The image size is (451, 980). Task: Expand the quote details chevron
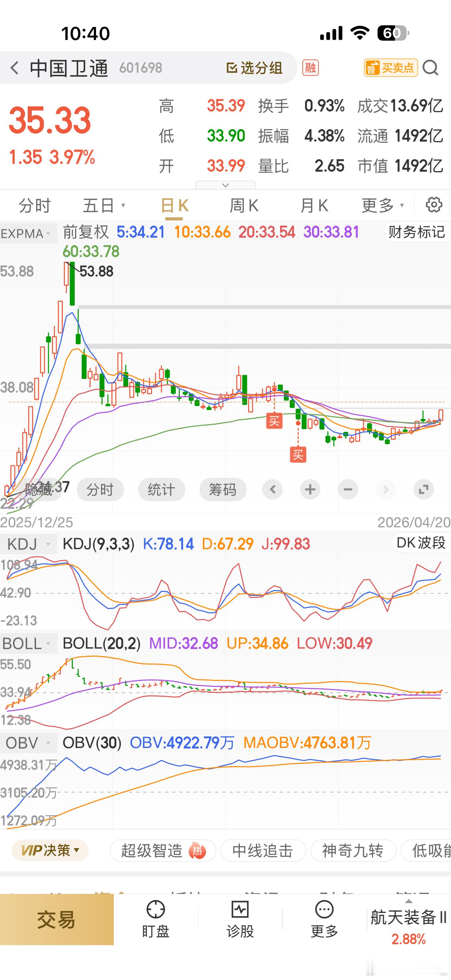pyautogui.click(x=225, y=185)
